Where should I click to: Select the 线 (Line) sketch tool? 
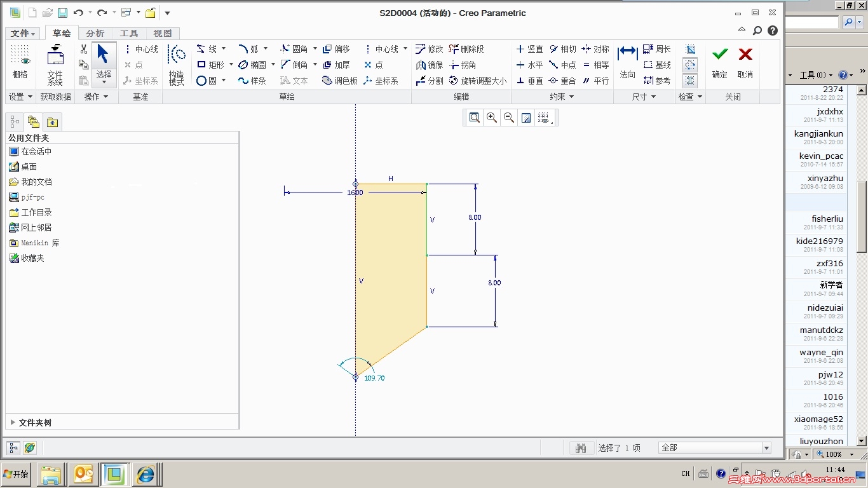207,49
